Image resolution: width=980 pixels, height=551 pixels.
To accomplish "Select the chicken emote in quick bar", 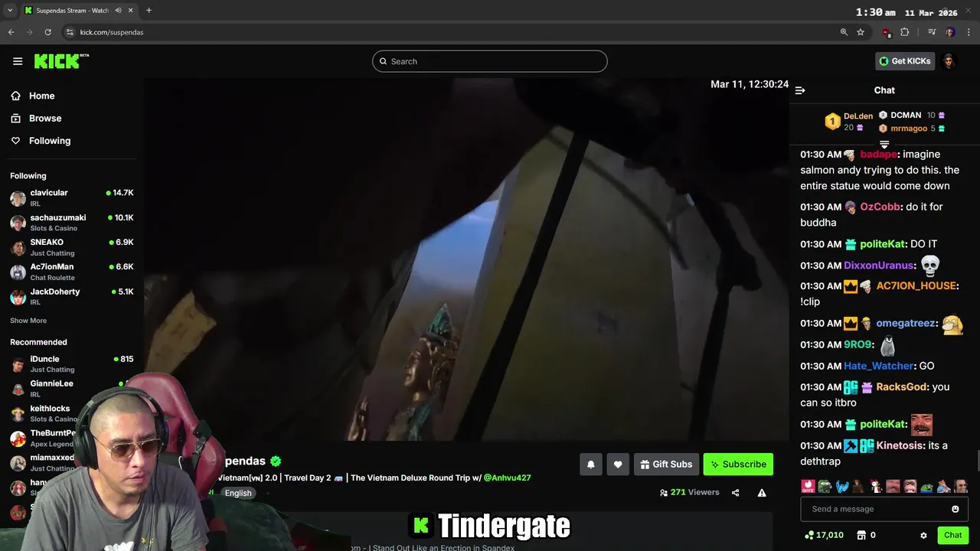I will pos(876,486).
